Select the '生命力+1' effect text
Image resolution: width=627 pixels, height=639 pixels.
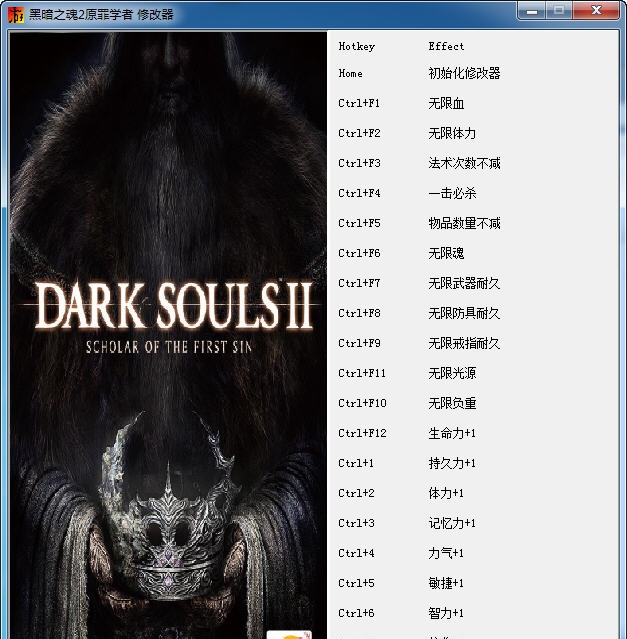(452, 433)
